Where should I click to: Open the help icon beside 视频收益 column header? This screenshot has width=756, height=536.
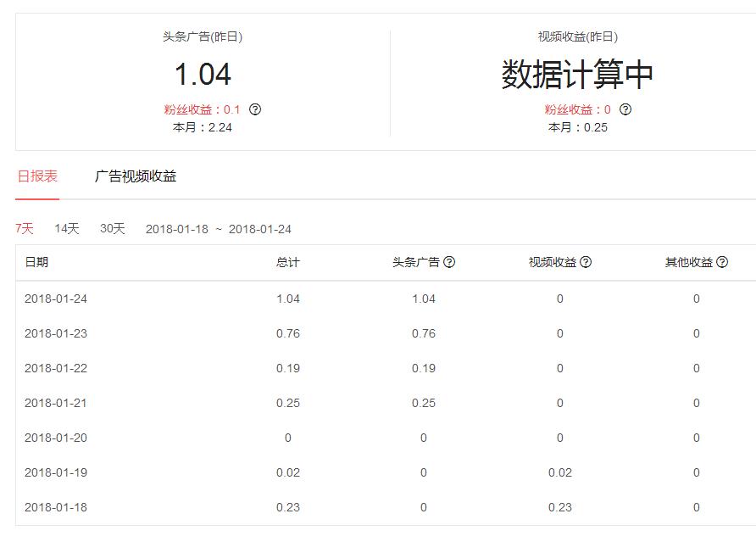pyautogui.click(x=586, y=263)
